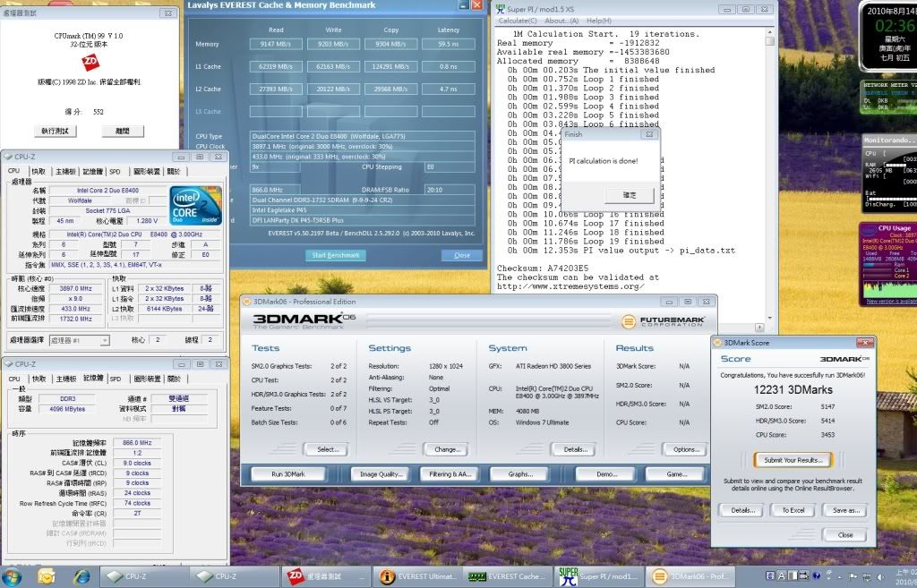Open Help menu in Super PI
Viewport: 917px width, 588px height.
[599, 21]
